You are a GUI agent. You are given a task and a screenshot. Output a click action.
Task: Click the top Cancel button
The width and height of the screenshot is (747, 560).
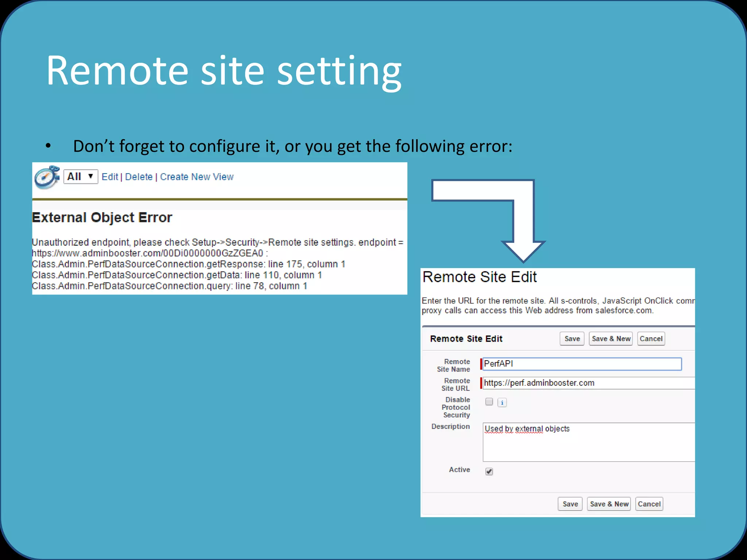(x=651, y=339)
